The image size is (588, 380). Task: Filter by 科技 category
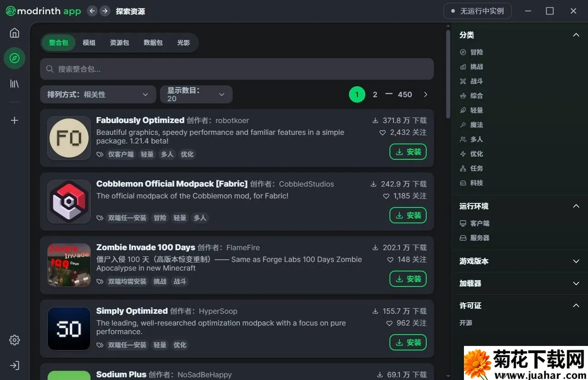(471, 183)
